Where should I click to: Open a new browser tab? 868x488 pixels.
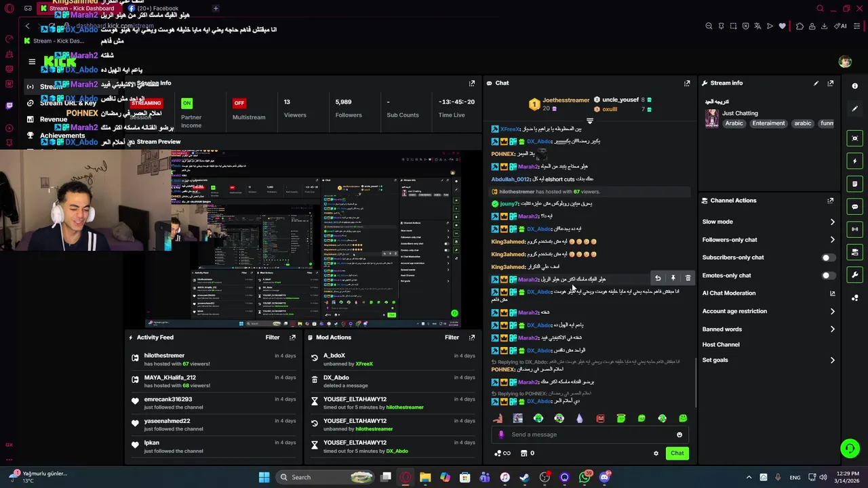point(216,9)
